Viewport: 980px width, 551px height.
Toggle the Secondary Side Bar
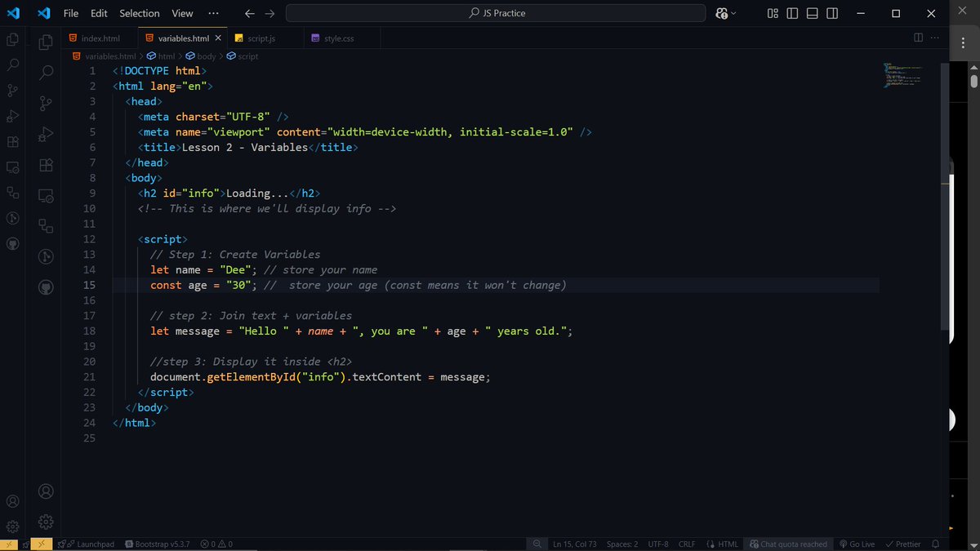(x=831, y=13)
